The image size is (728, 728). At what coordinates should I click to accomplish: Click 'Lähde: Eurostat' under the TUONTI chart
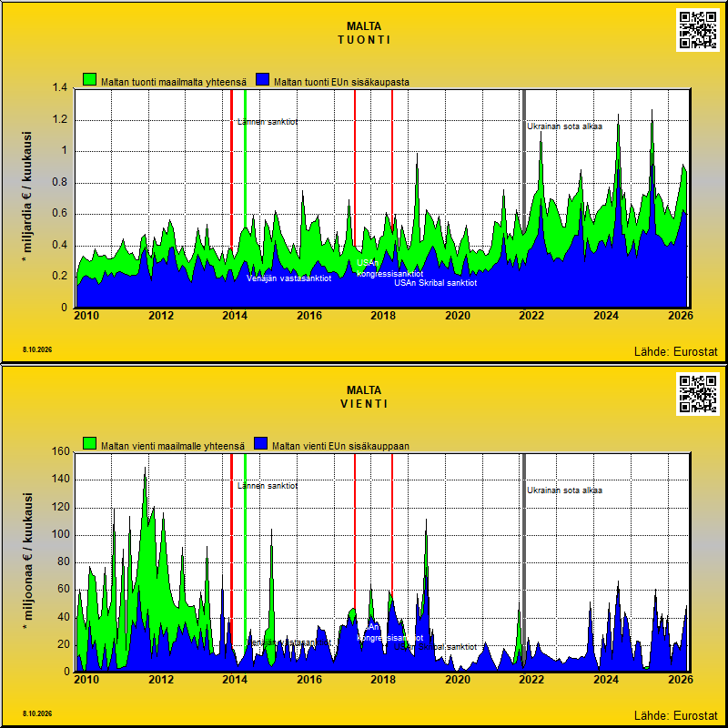click(675, 352)
